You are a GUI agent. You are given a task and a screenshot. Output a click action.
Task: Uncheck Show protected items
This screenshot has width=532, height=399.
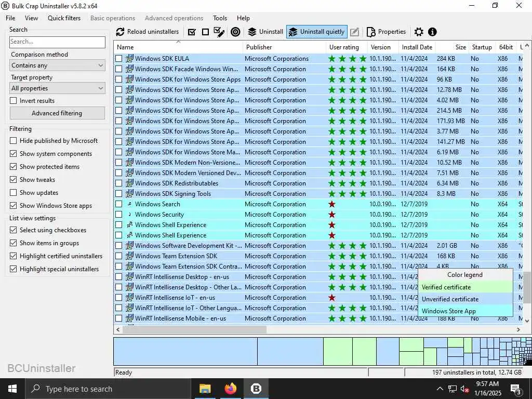click(13, 167)
